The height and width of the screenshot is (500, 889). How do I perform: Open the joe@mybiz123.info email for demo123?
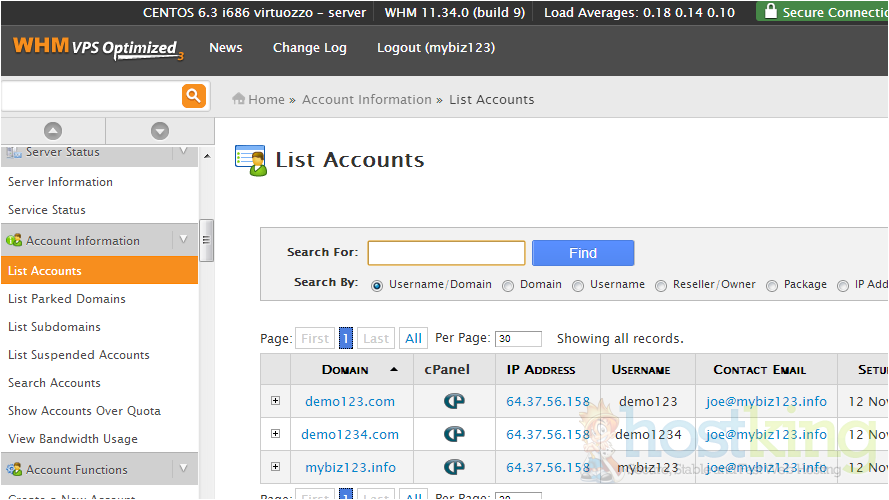pos(766,402)
